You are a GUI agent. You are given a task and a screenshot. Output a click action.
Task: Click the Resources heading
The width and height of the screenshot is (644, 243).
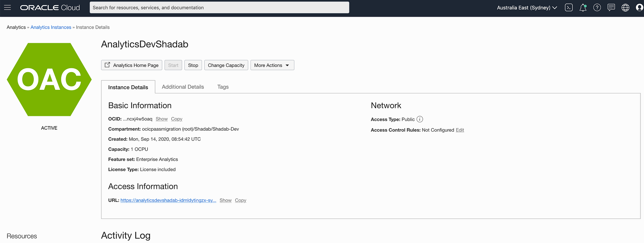22,236
